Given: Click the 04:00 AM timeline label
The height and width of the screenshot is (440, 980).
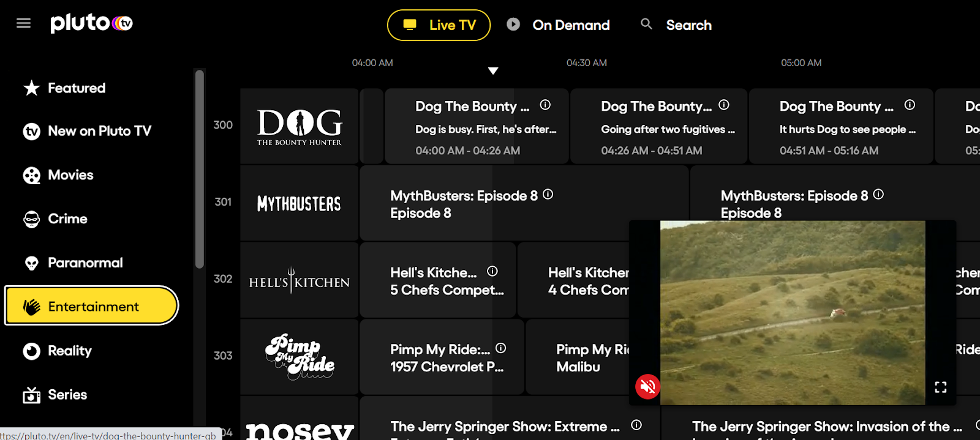Looking at the screenshot, I should click(x=372, y=62).
